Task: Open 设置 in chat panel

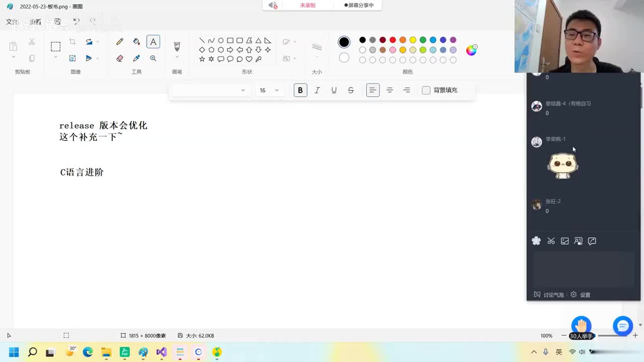Action: pos(581,295)
